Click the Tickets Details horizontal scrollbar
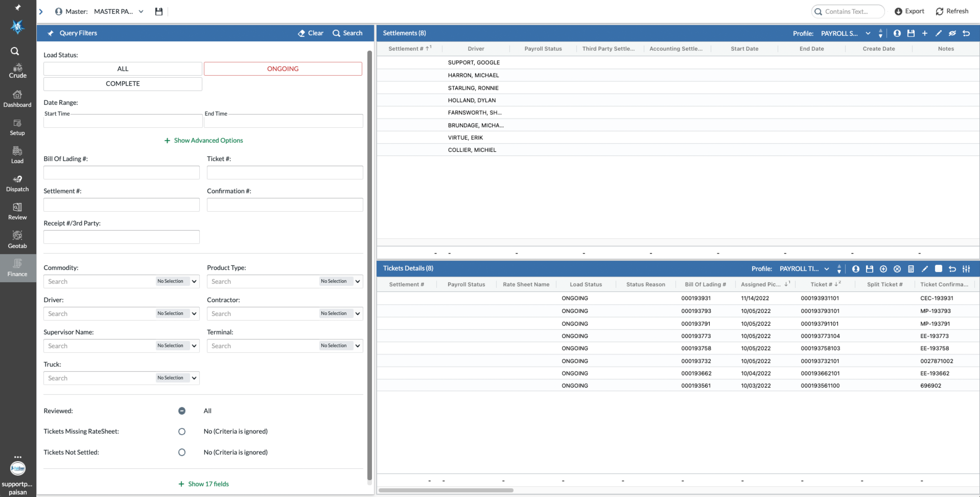980x497 pixels. point(446,490)
